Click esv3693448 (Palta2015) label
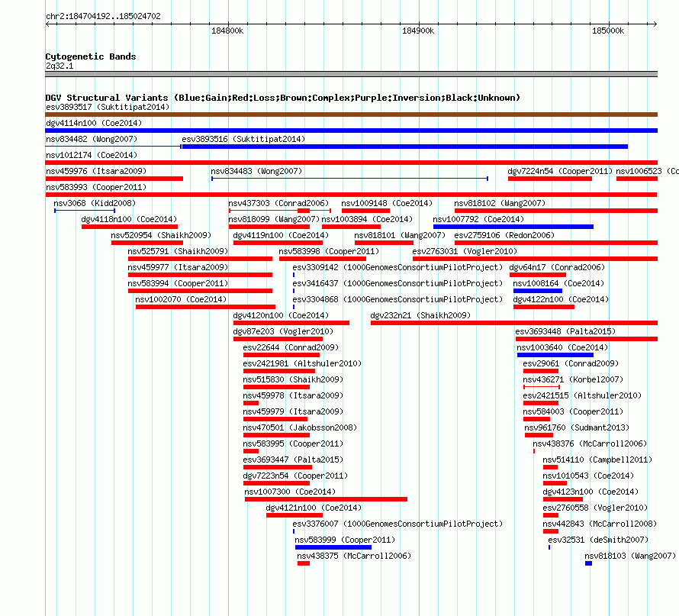The height and width of the screenshot is (616, 679). 565,331
